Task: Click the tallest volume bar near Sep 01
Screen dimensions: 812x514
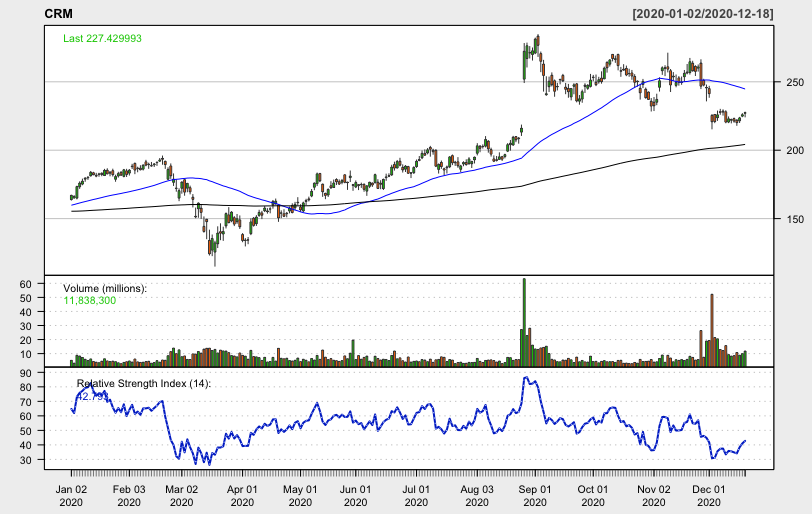Action: 524,322
